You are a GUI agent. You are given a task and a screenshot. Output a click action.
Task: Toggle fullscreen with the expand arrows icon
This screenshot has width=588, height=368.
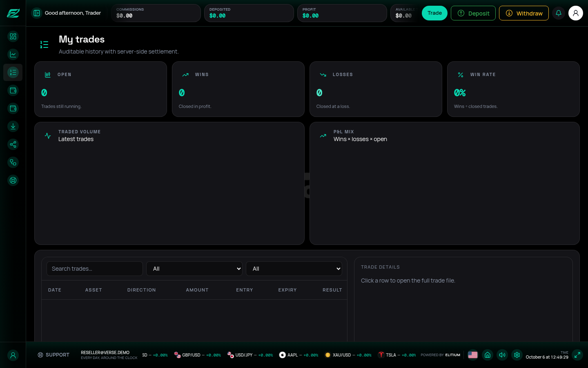(x=577, y=355)
